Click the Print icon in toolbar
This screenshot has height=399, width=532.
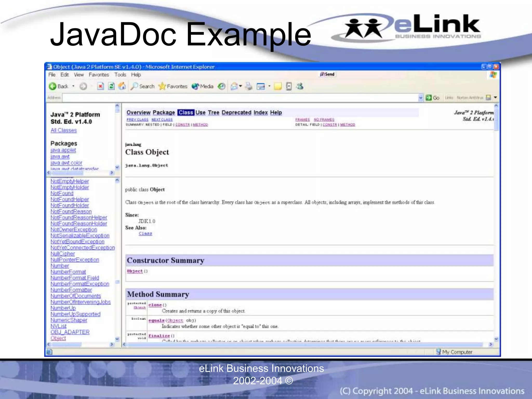[x=249, y=86]
